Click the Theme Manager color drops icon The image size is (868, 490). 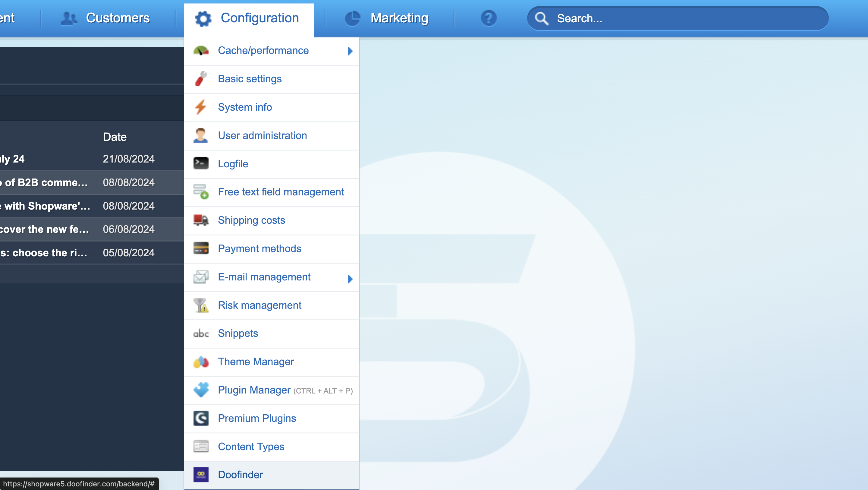(x=201, y=362)
